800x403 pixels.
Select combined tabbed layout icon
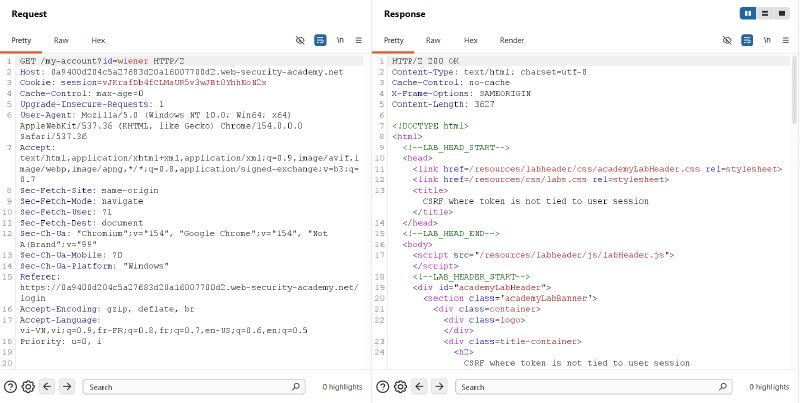(x=782, y=14)
